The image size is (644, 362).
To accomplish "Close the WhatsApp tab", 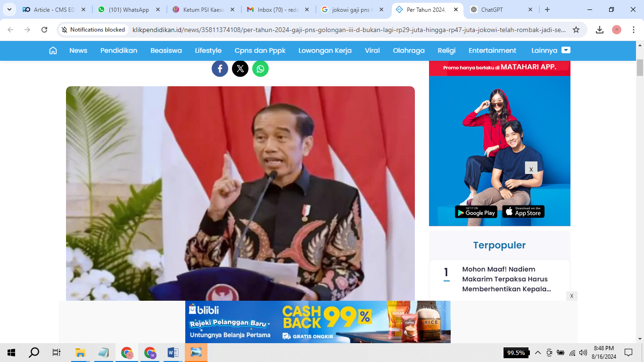I will 158,9.
